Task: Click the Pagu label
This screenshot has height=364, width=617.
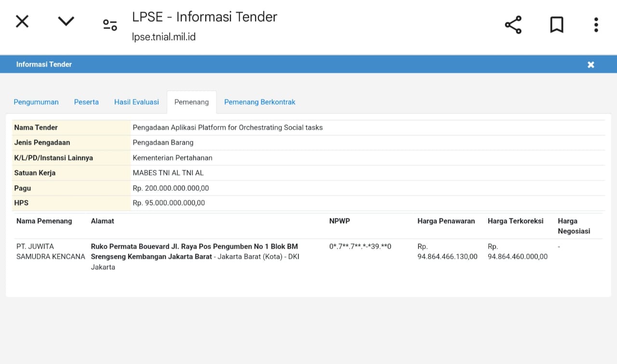Action: click(x=23, y=188)
